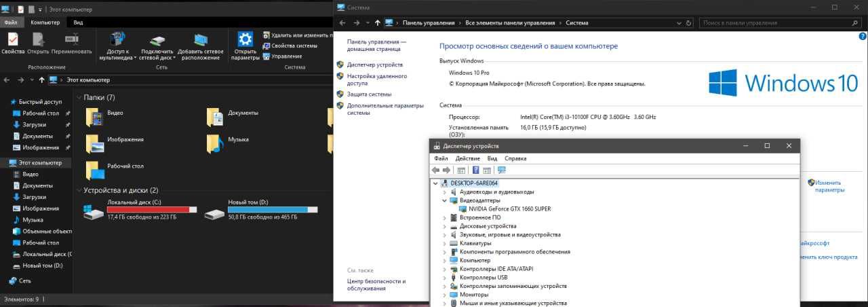
Task: Open Центр безопасности и обслуживания link
Action: pyautogui.click(x=376, y=285)
